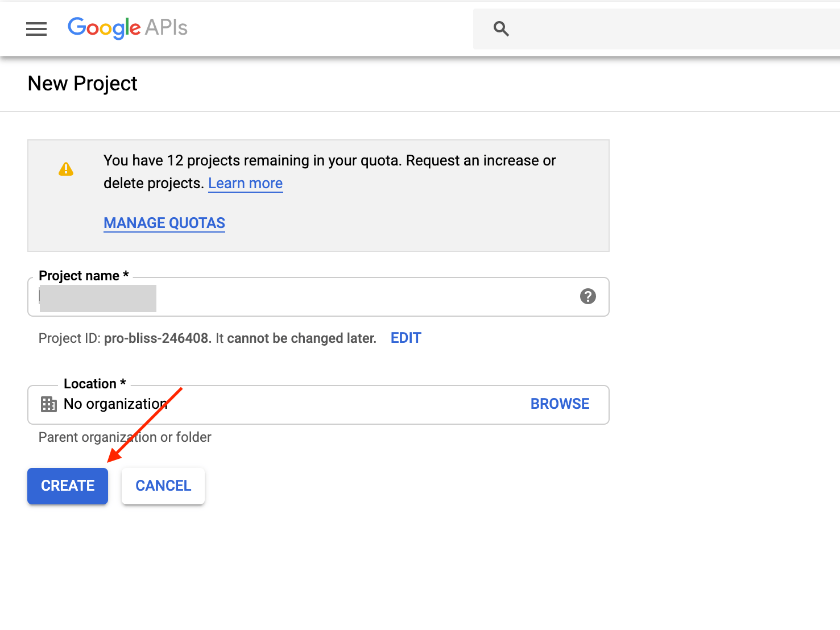Open the hamburger navigation menu

pos(36,29)
